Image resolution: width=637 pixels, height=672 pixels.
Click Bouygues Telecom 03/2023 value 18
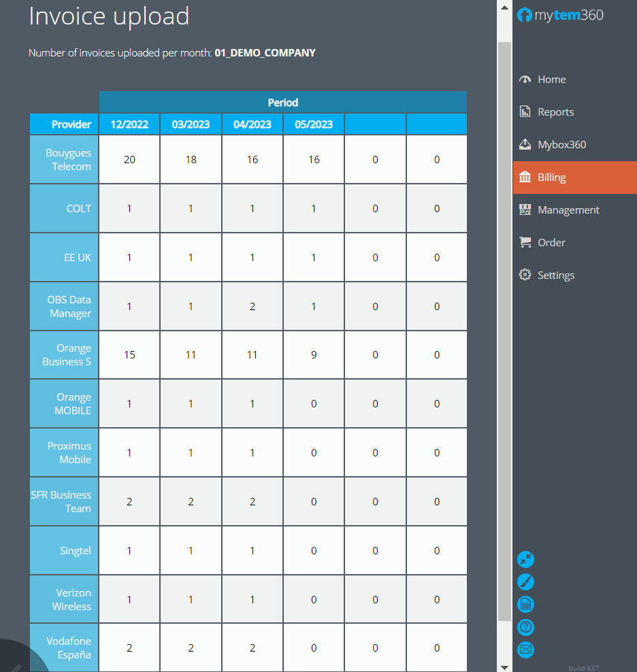point(191,159)
